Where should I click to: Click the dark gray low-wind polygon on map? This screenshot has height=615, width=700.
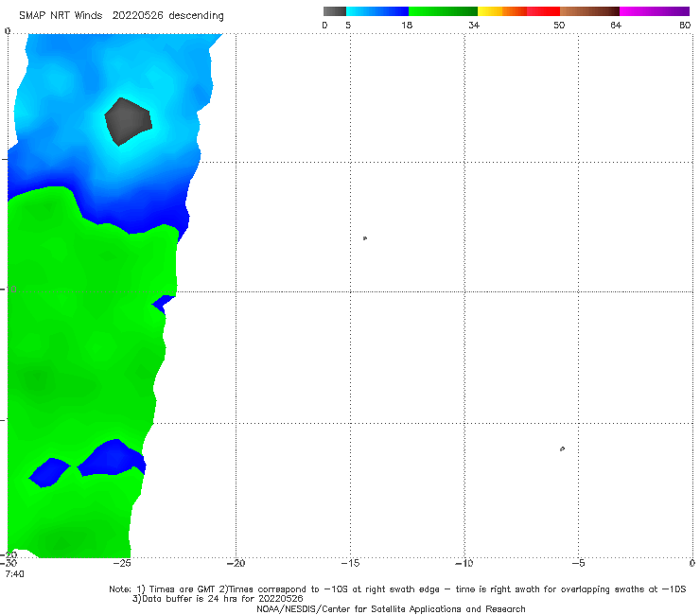(x=128, y=121)
